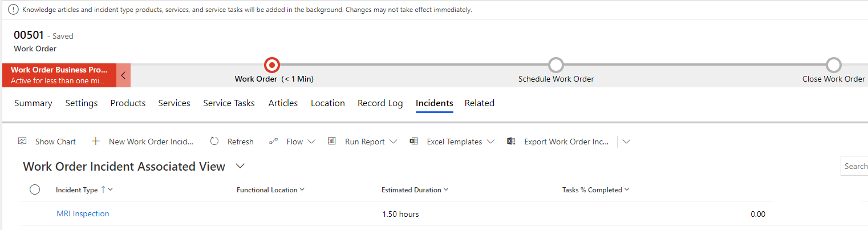Open the MRI Inspection incident link
This screenshot has height=230, width=868.
83,214
